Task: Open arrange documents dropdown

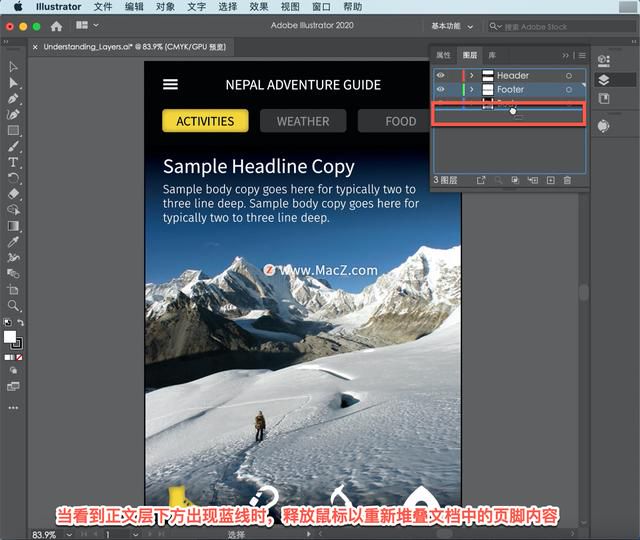Action: (87, 25)
